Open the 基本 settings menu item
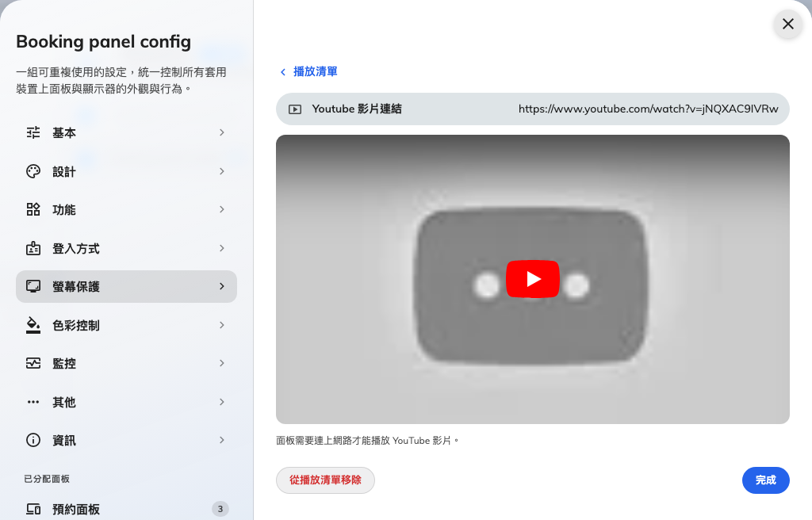This screenshot has width=812, height=520. coord(126,132)
